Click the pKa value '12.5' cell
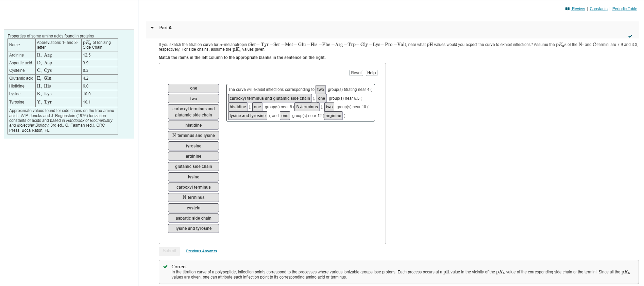644x286 pixels. [x=100, y=55]
